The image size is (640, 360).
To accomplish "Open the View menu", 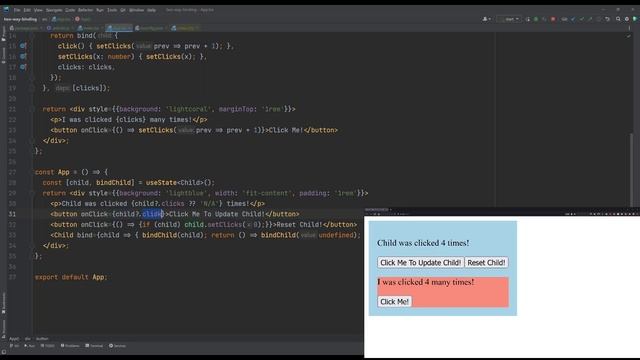I will point(38,10).
